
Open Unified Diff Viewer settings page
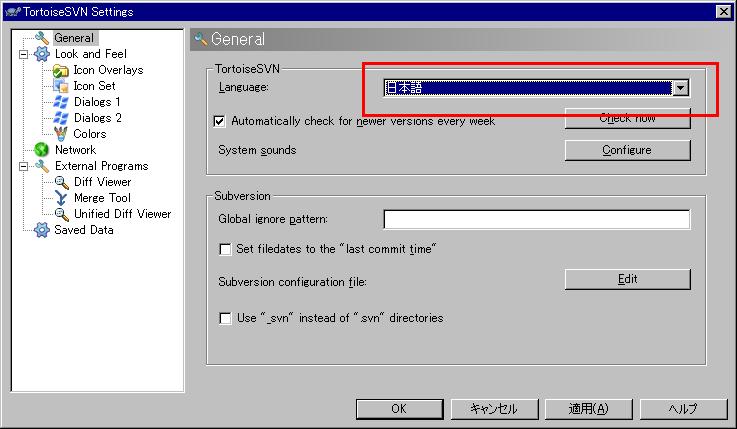123,214
